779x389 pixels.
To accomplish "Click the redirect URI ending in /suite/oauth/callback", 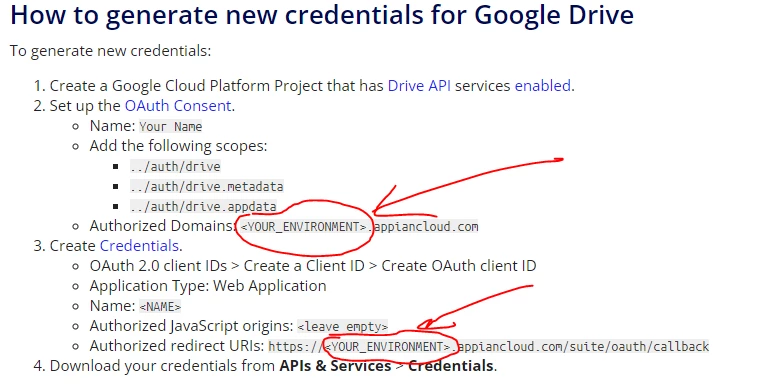I will (489, 346).
